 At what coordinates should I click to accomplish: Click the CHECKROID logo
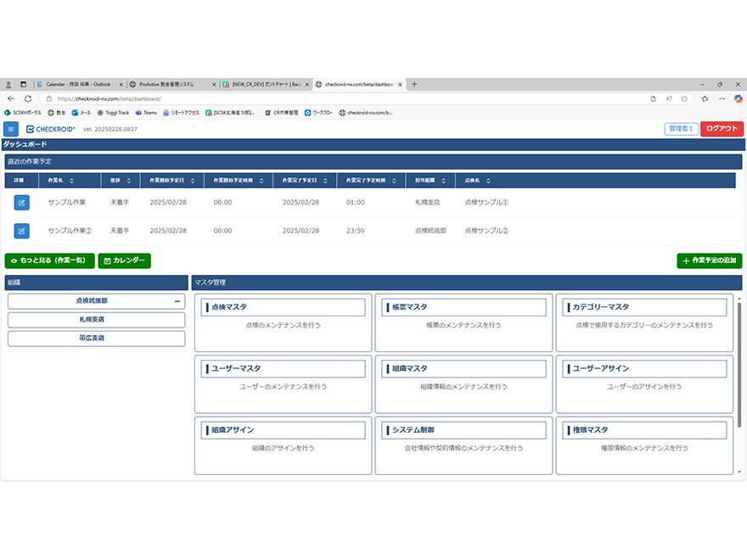pyautogui.click(x=50, y=129)
